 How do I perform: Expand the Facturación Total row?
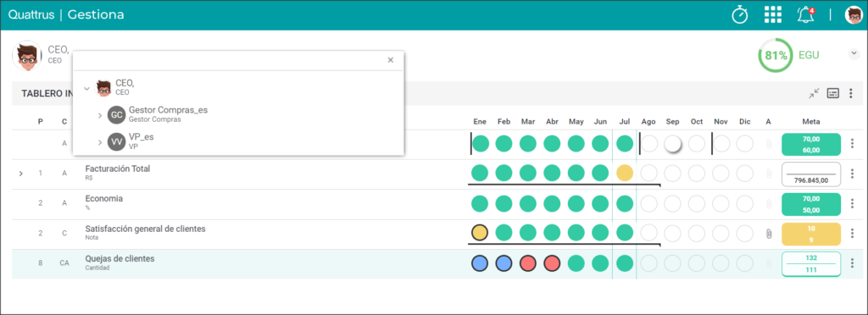click(20, 174)
